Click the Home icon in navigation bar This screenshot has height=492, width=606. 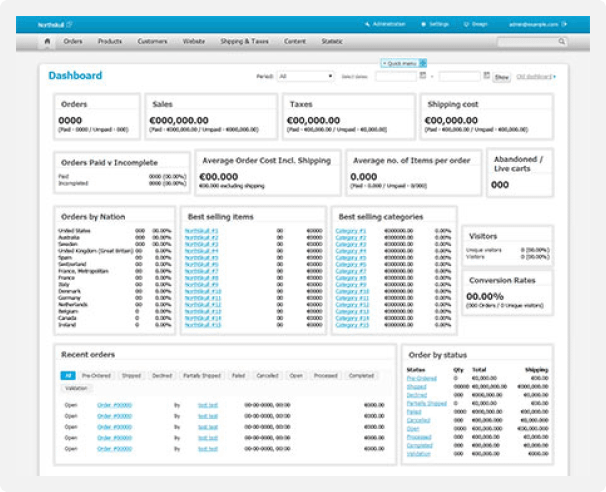coord(47,42)
